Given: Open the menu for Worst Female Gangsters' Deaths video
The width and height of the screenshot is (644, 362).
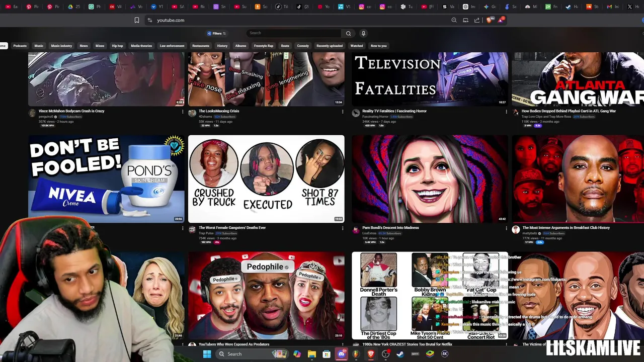Looking at the screenshot, I should 343,228.
